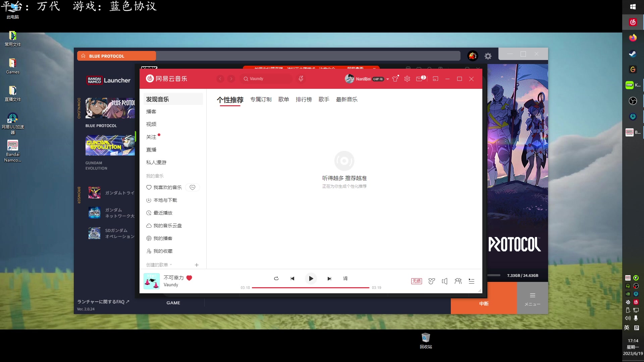Select the 歌手 tab
The width and height of the screenshot is (644, 362).
pyautogui.click(x=324, y=100)
